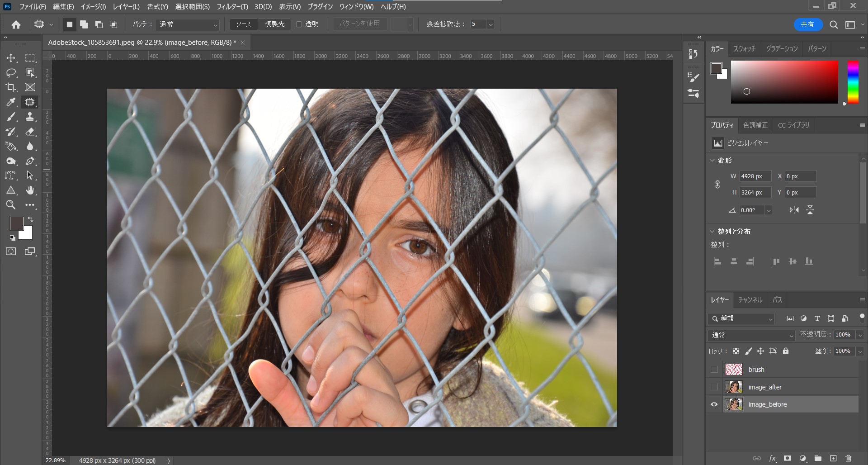
Task: Show the brush layer visibility
Action: (714, 370)
